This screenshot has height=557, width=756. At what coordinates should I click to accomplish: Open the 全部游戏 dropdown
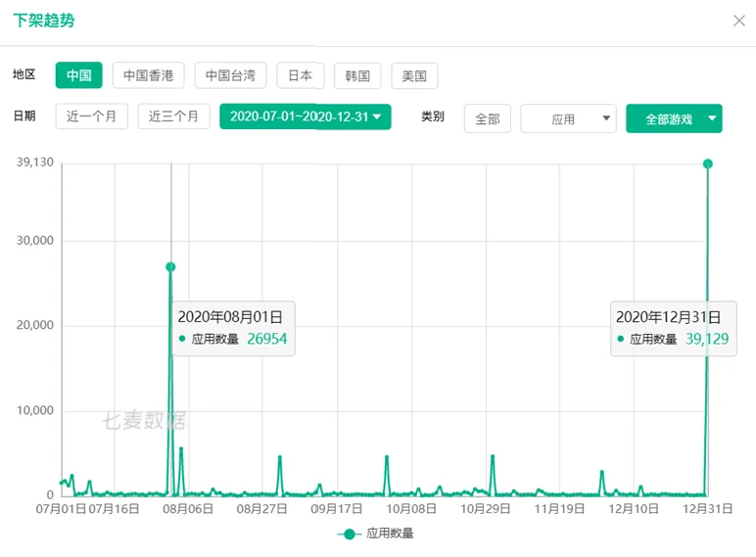pos(674,118)
